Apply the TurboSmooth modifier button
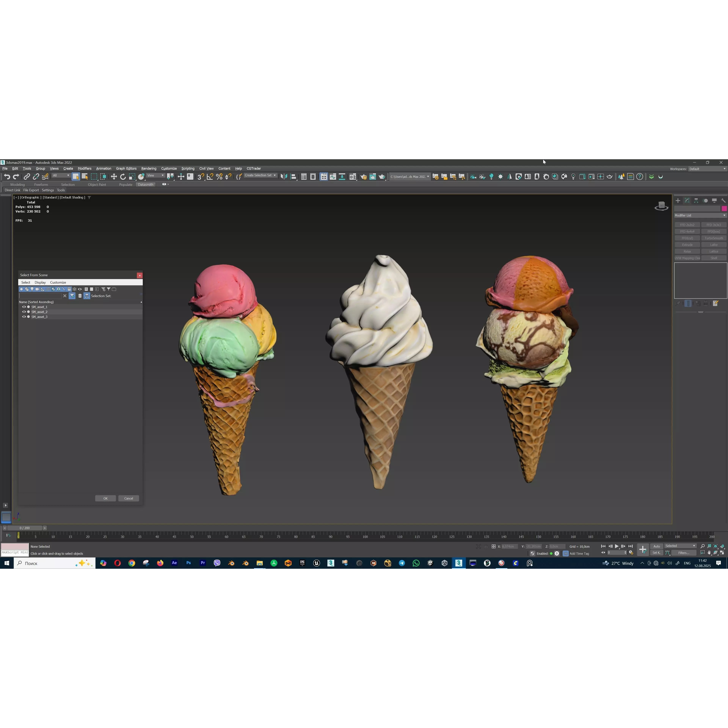728x728 pixels. tap(714, 238)
